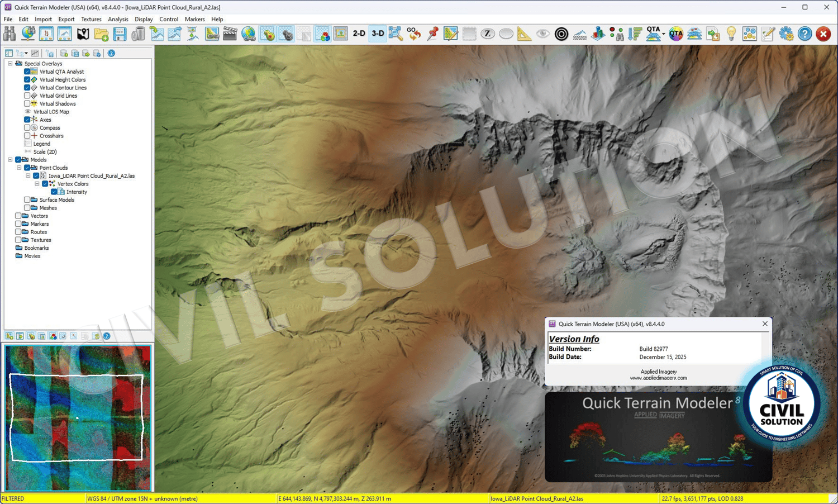Uncheck the Intensity layer checkbox
The height and width of the screenshot is (504, 838).
coord(54,192)
